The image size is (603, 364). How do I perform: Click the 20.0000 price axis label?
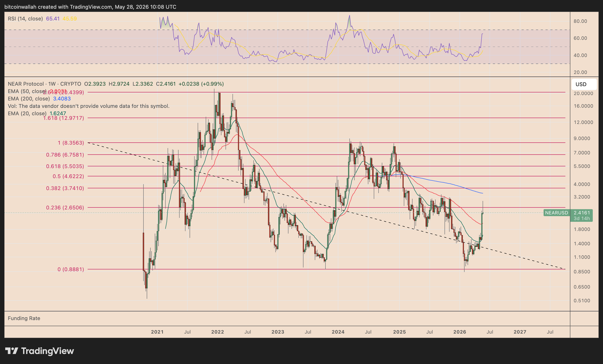pos(583,93)
